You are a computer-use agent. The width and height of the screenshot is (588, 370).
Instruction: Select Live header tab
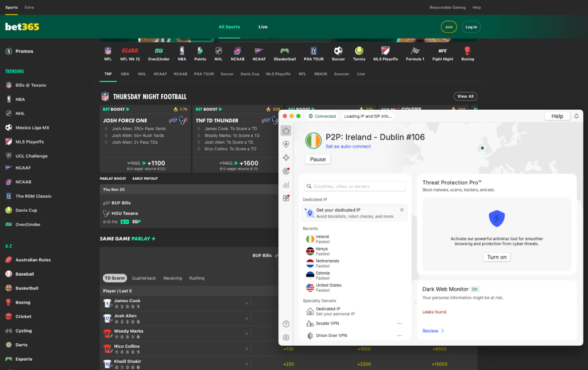pyautogui.click(x=263, y=26)
